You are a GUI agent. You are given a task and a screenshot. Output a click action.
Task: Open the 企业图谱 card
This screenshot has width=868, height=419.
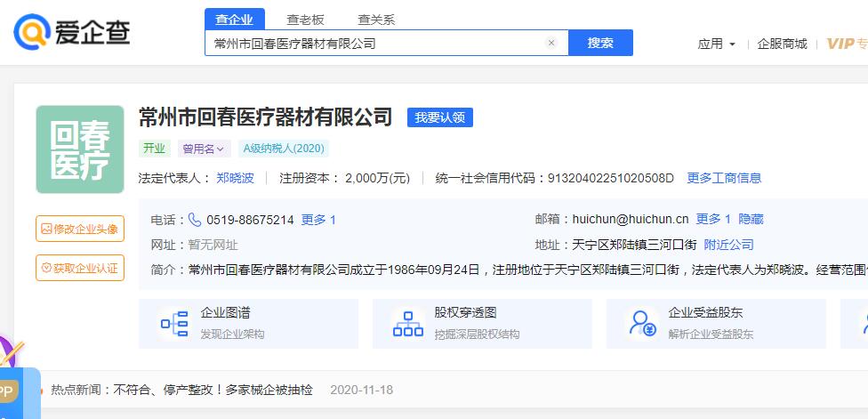point(248,324)
